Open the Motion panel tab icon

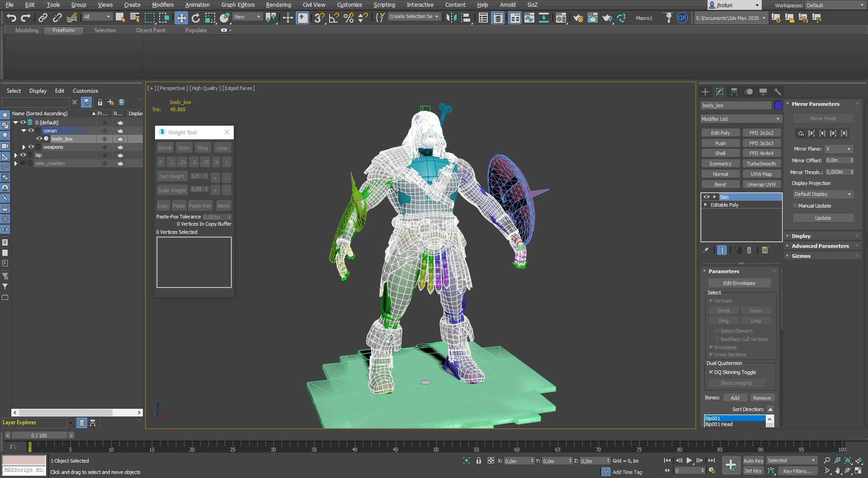pyautogui.click(x=749, y=92)
